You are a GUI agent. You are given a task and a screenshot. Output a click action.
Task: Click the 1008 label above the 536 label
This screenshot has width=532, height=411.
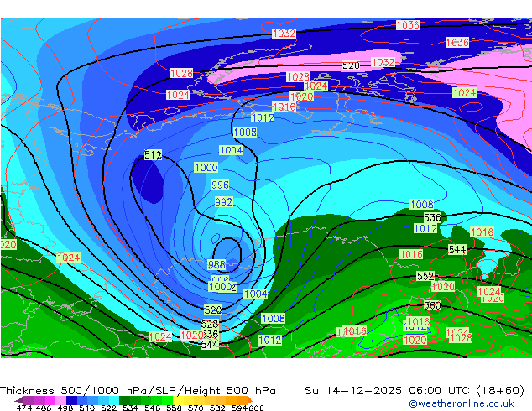coord(422,204)
